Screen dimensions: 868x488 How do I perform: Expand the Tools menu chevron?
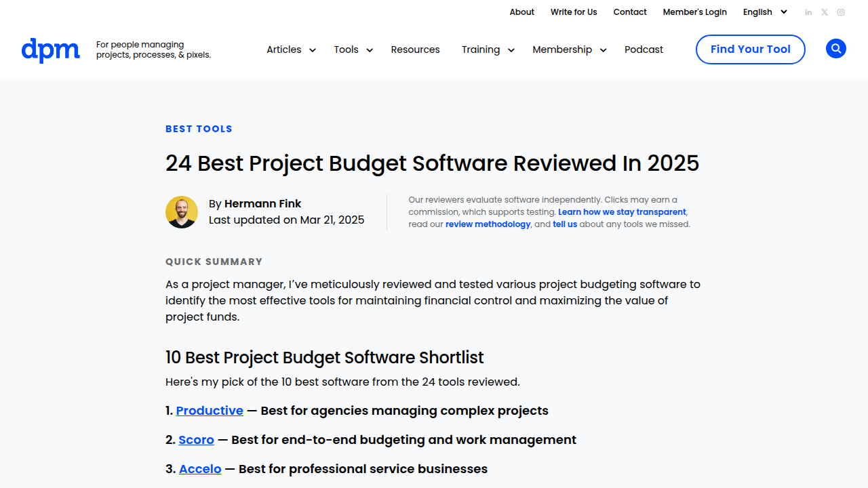[370, 50]
